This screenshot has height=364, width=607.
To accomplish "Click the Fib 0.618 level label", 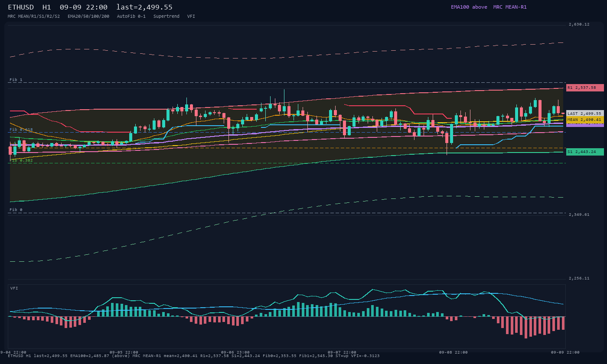I will coord(21,130).
